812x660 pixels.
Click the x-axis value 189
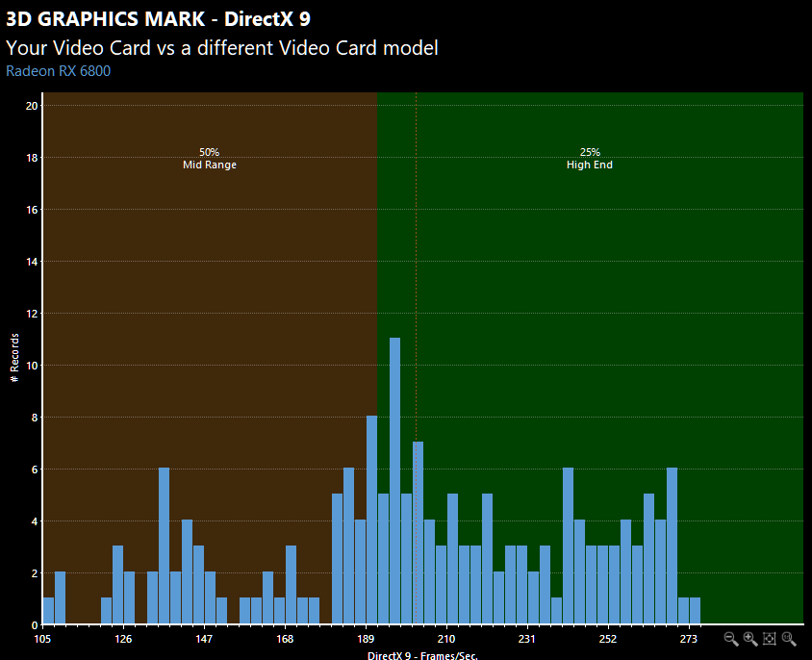tap(366, 639)
